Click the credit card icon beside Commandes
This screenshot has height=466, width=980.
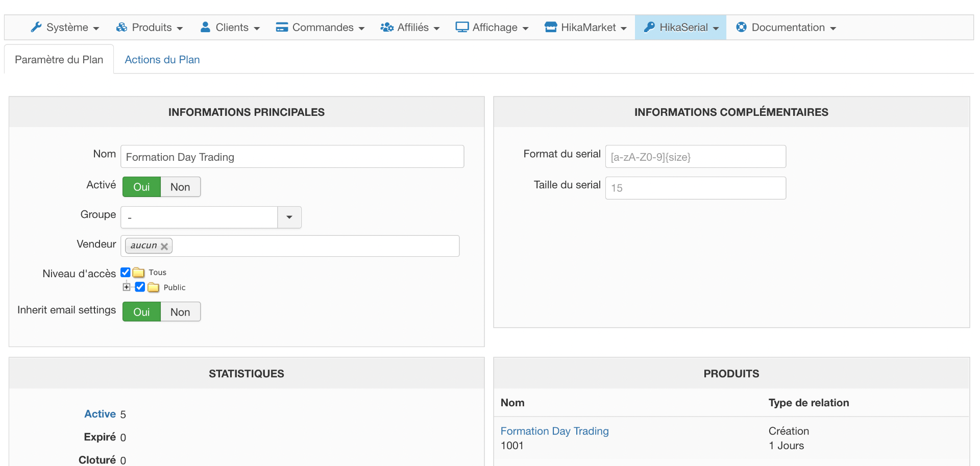pyautogui.click(x=282, y=28)
